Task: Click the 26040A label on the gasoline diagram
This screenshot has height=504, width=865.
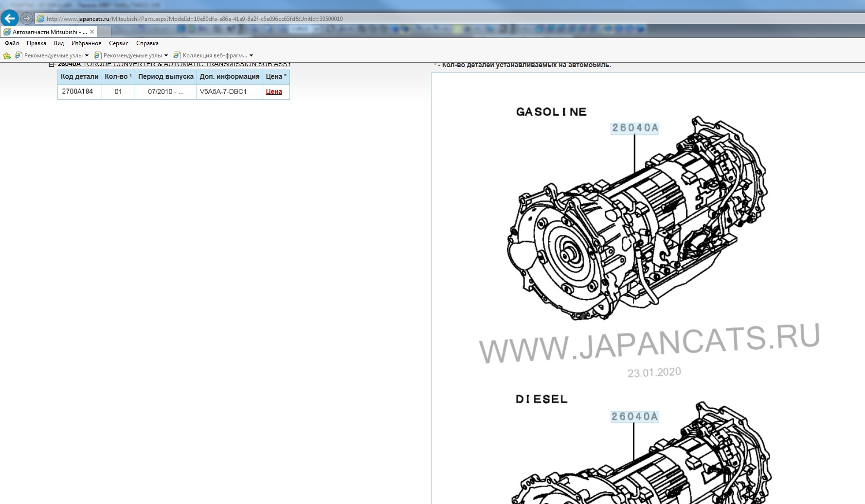Action: [x=635, y=128]
